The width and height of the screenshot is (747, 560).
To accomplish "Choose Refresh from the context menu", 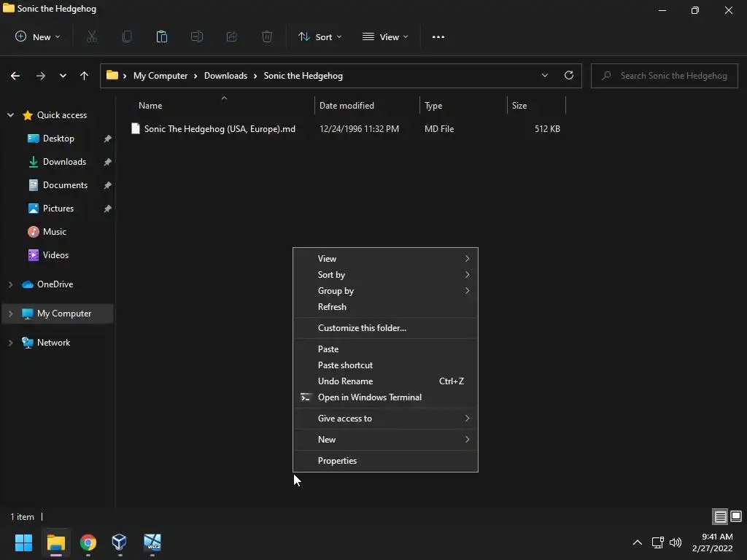I will click(385, 307).
